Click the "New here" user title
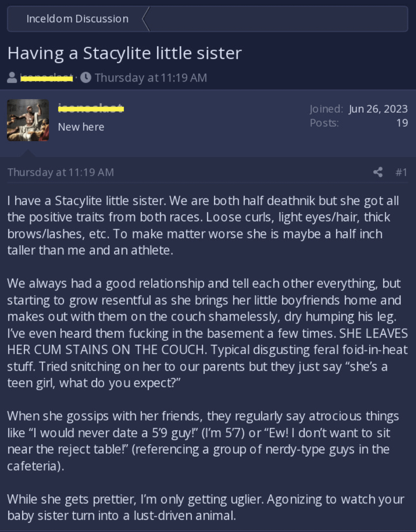The height and width of the screenshot is (532, 416). pyautogui.click(x=81, y=127)
